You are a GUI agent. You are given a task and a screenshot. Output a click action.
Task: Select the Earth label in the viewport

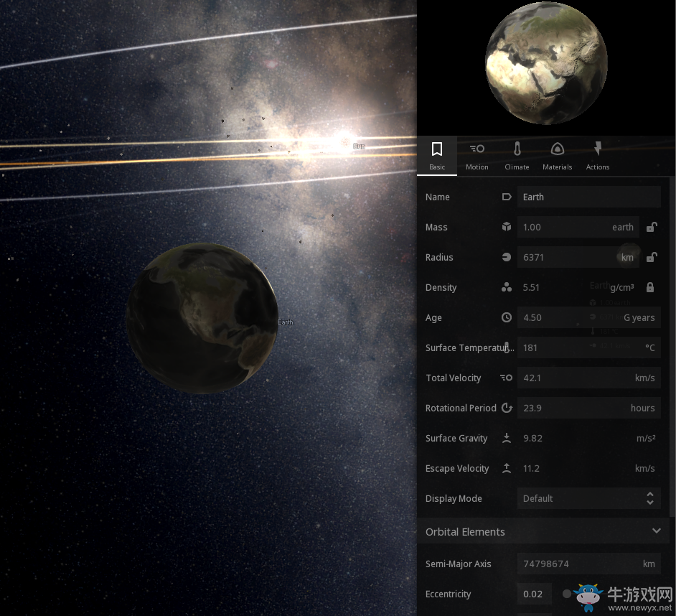click(286, 322)
